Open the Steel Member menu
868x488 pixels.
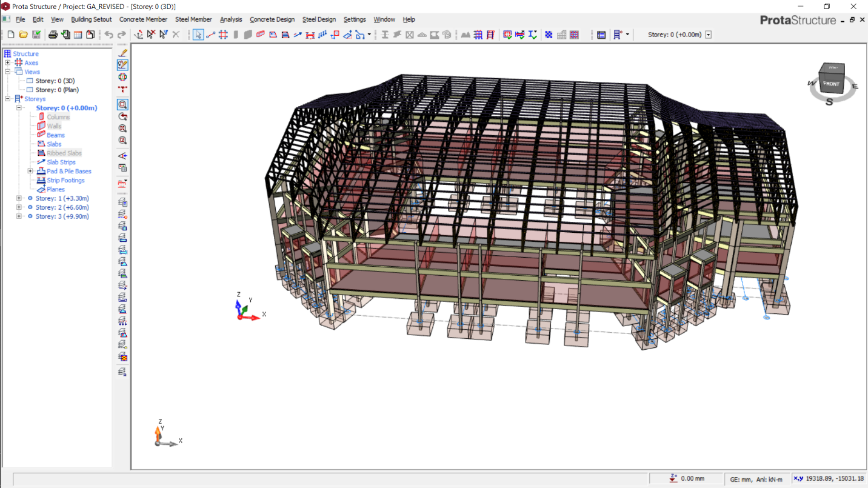pos(193,19)
